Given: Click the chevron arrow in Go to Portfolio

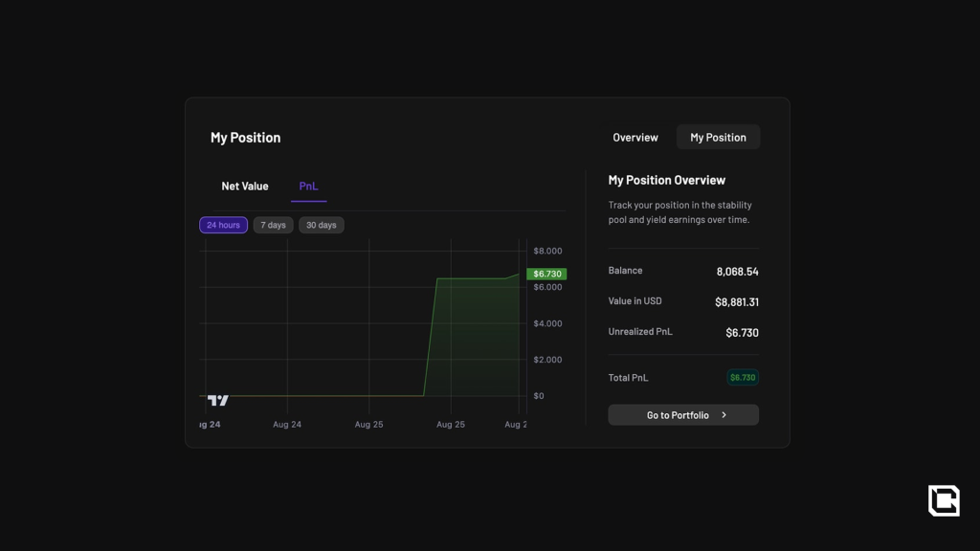Looking at the screenshot, I should [724, 415].
